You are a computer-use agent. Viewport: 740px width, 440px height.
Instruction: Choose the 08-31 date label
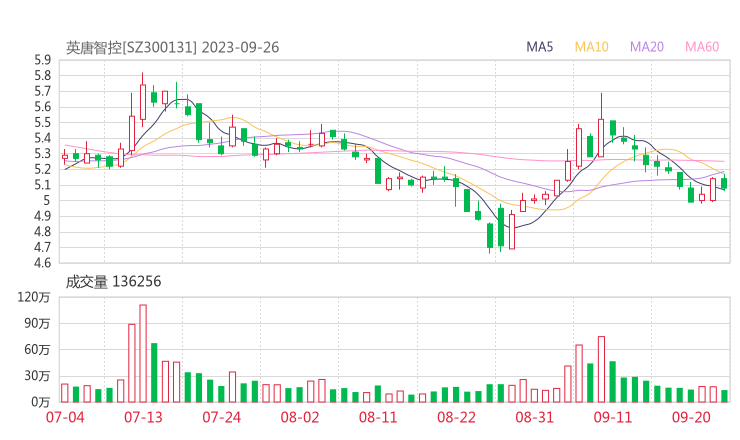click(534, 417)
